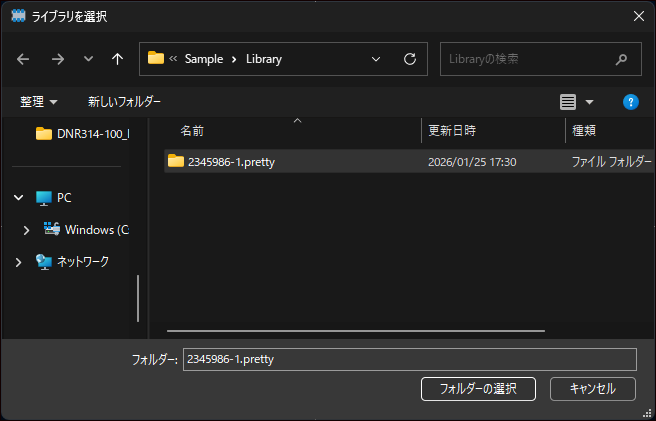Click the view layout icon
Viewport: 656px width, 421px height.
[568, 102]
